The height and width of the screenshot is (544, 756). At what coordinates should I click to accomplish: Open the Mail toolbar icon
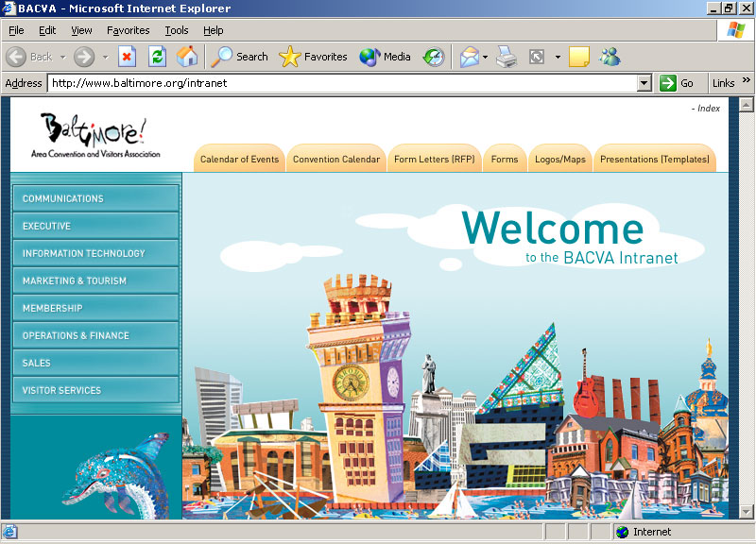click(x=470, y=57)
